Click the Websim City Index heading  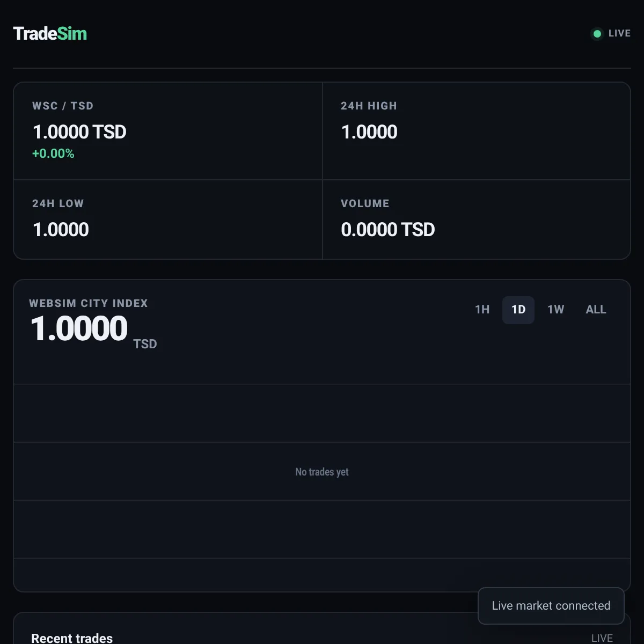coord(89,303)
